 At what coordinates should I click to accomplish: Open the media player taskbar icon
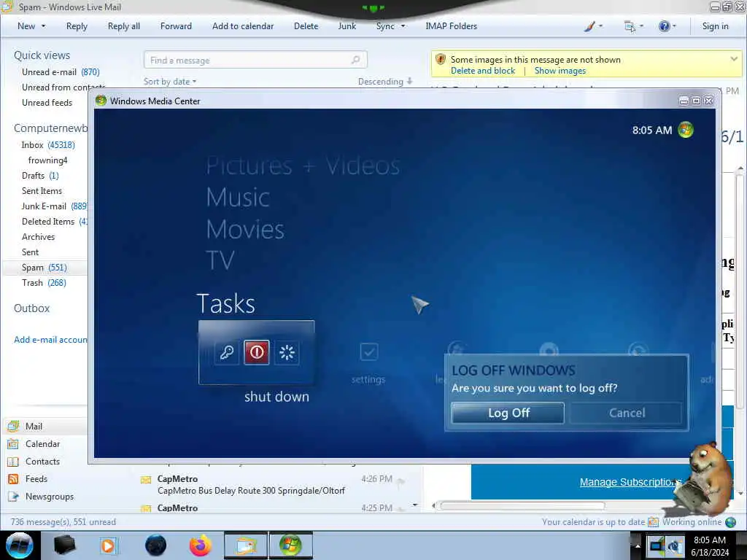tap(108, 545)
